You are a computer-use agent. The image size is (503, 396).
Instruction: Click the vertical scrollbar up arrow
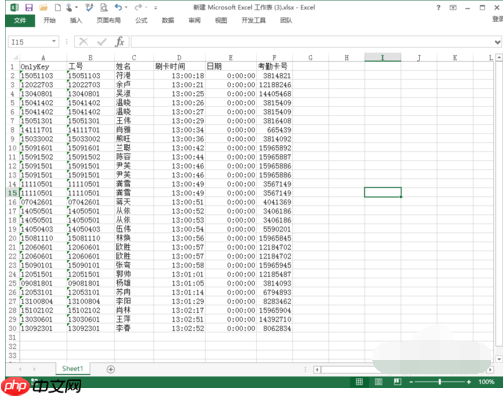[499, 58]
